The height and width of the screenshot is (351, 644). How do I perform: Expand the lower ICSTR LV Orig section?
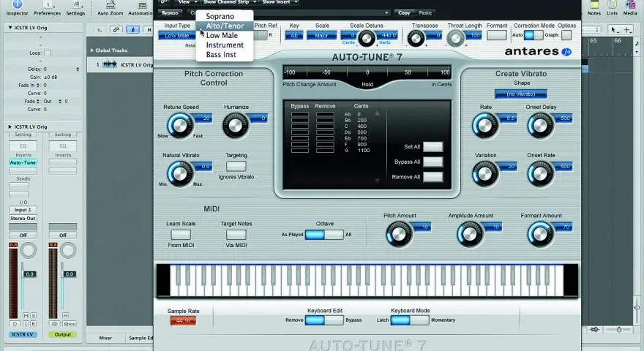coord(10,127)
